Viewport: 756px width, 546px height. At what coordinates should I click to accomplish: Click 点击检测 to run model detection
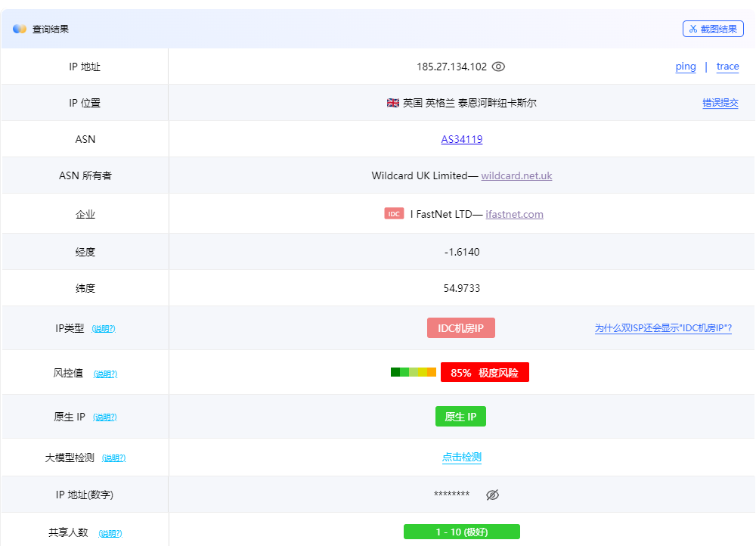462,457
